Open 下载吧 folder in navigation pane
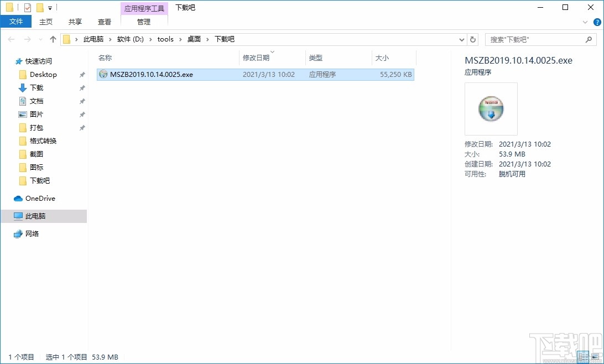The height and width of the screenshot is (364, 604). tap(40, 181)
